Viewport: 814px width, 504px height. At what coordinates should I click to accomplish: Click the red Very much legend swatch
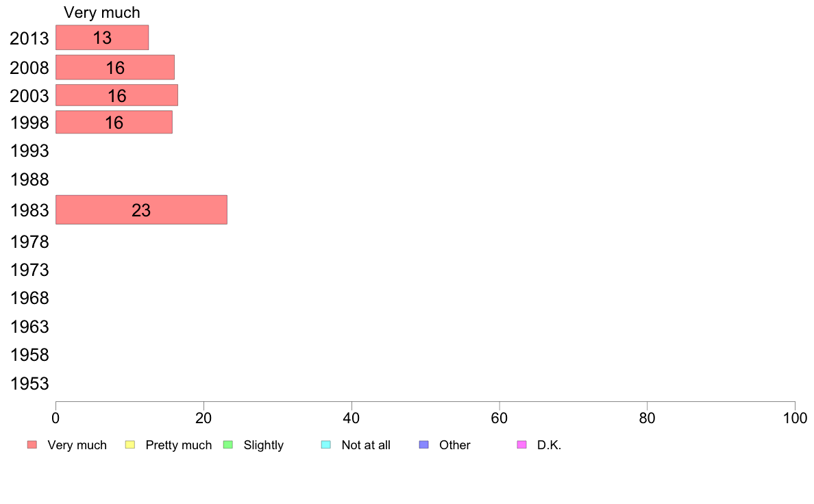click(32, 445)
